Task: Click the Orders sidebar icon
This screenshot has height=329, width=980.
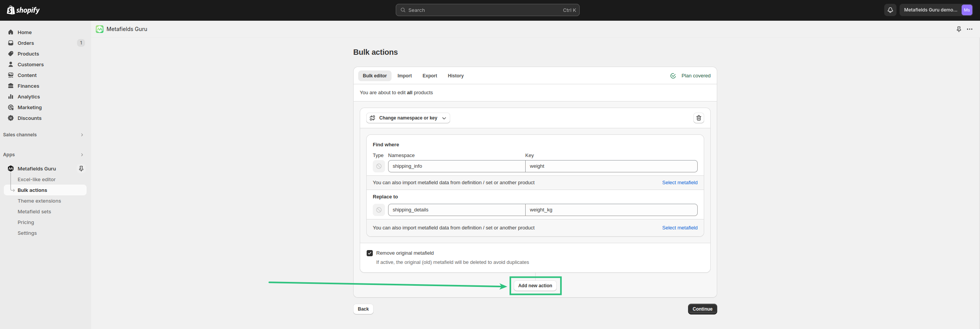Action: click(x=11, y=43)
